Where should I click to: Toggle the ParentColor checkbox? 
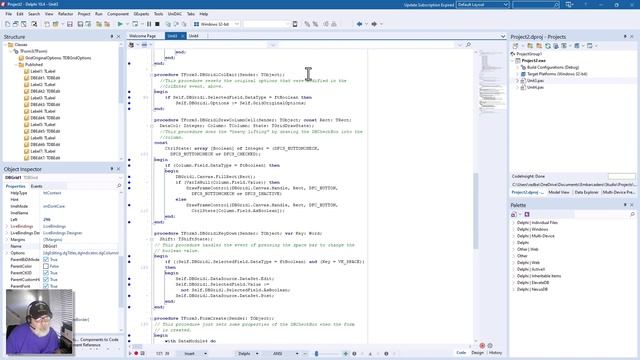46,266
